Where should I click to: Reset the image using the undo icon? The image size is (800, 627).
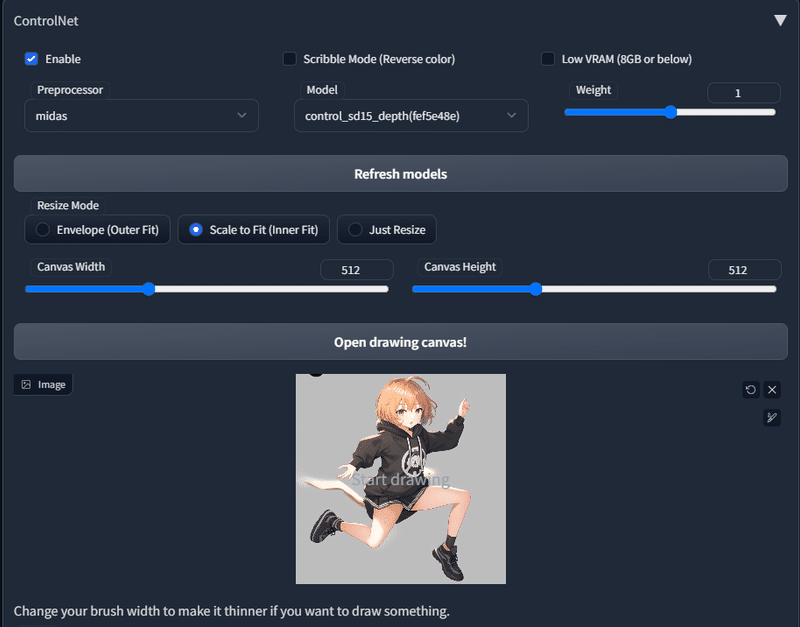click(x=751, y=389)
